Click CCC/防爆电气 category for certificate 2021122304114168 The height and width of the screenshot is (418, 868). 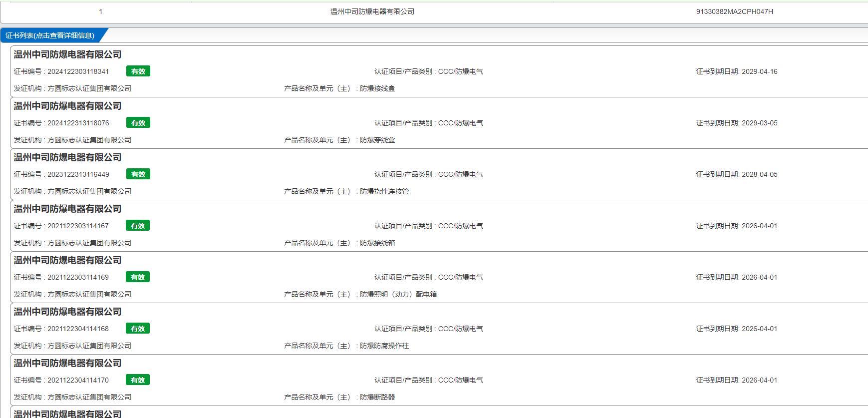pos(461,329)
